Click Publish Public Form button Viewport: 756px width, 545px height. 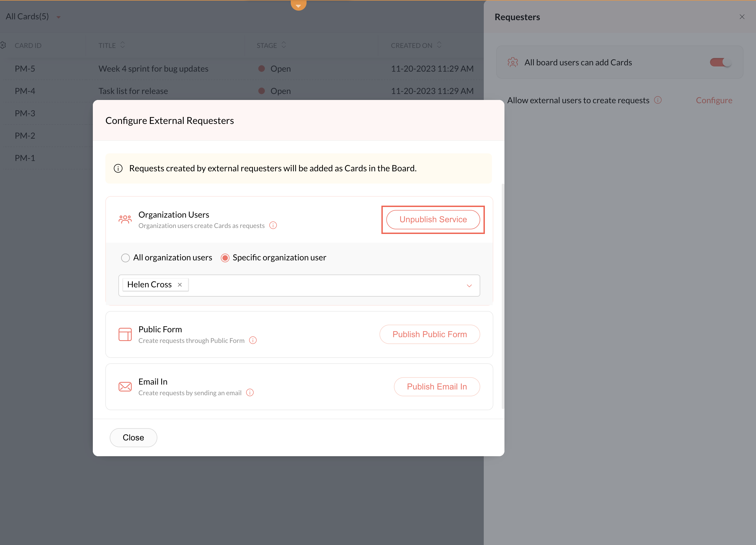click(429, 334)
